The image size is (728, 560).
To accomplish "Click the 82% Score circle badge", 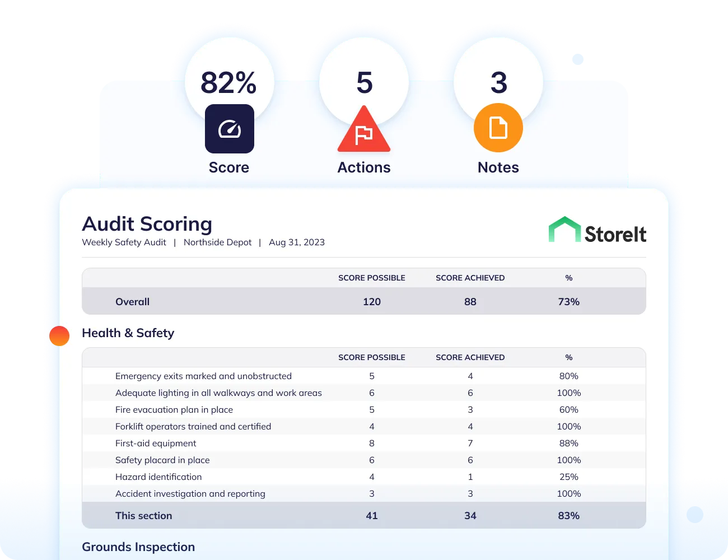I will [229, 83].
